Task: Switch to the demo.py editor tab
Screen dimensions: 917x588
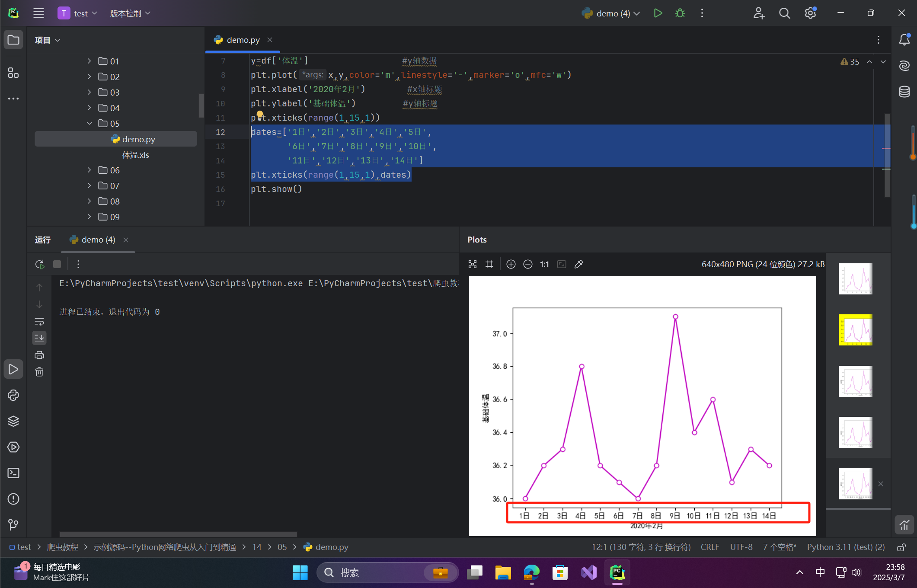Action: coord(243,40)
